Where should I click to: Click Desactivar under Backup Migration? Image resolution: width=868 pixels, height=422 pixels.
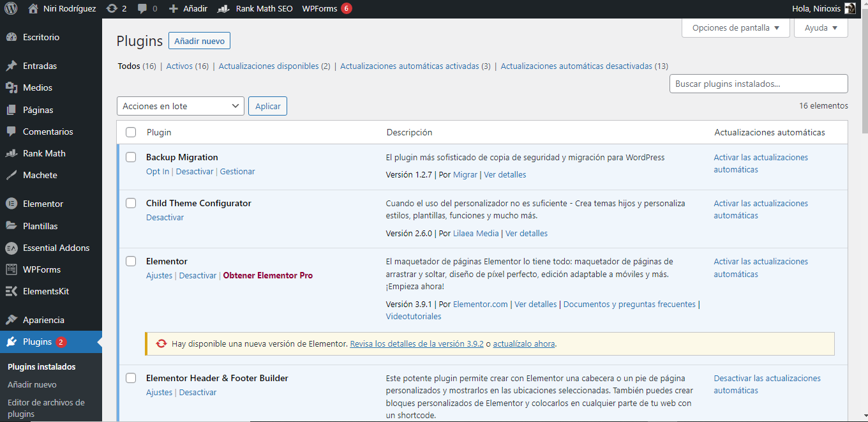click(x=195, y=172)
